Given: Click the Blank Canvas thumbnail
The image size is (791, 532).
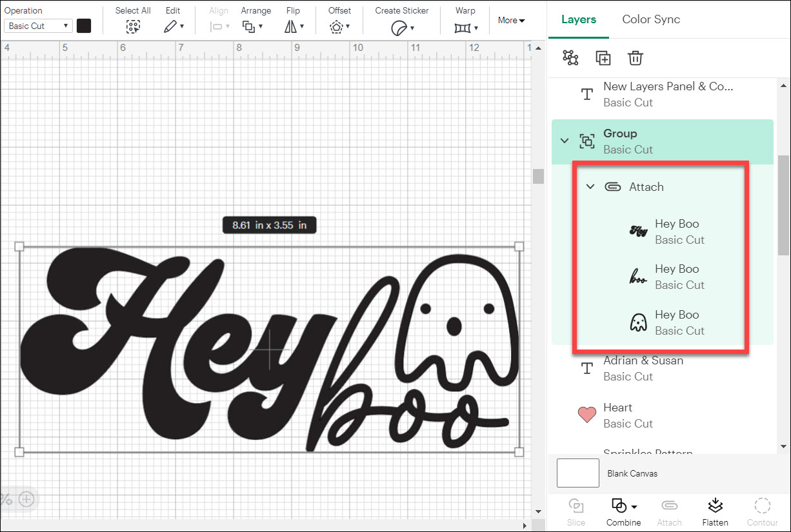Looking at the screenshot, I should (577, 473).
